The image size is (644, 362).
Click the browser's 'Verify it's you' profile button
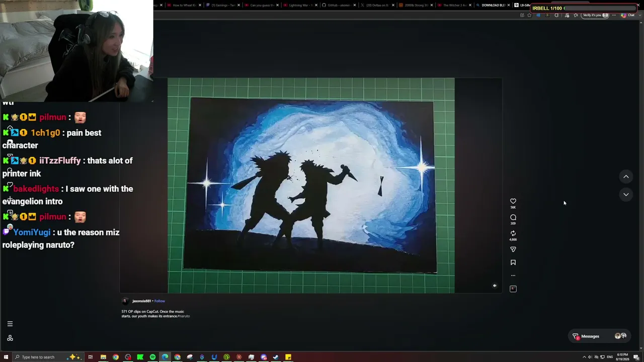click(x=596, y=15)
